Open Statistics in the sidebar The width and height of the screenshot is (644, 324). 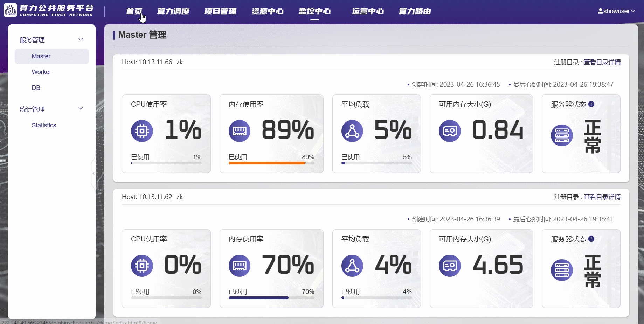pos(44,125)
